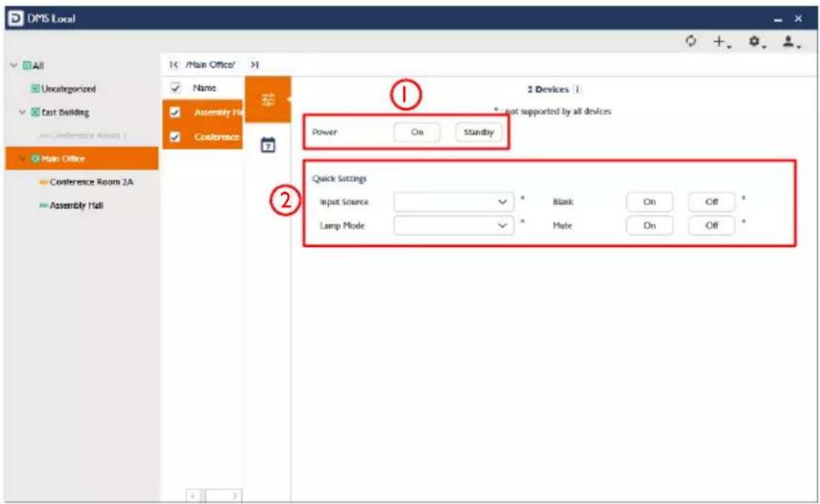820x504 pixels.
Task: Open the user account menu
Action: click(792, 42)
